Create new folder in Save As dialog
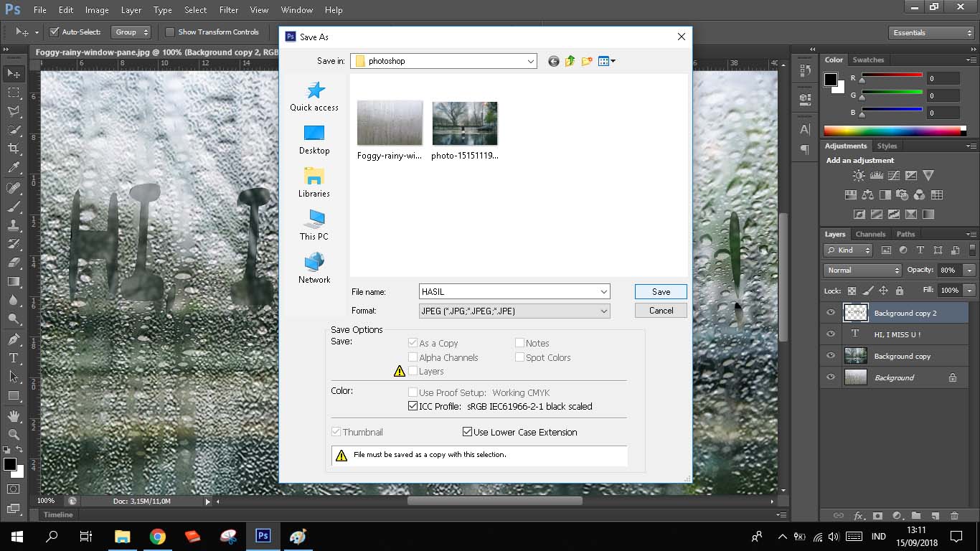Viewport: 980px width, 551px height. (x=587, y=62)
